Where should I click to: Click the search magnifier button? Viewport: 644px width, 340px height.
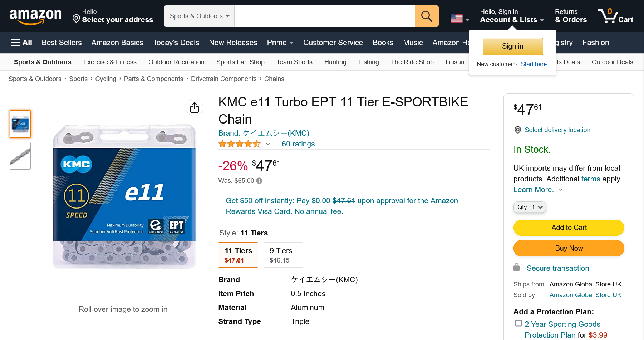coord(427,16)
